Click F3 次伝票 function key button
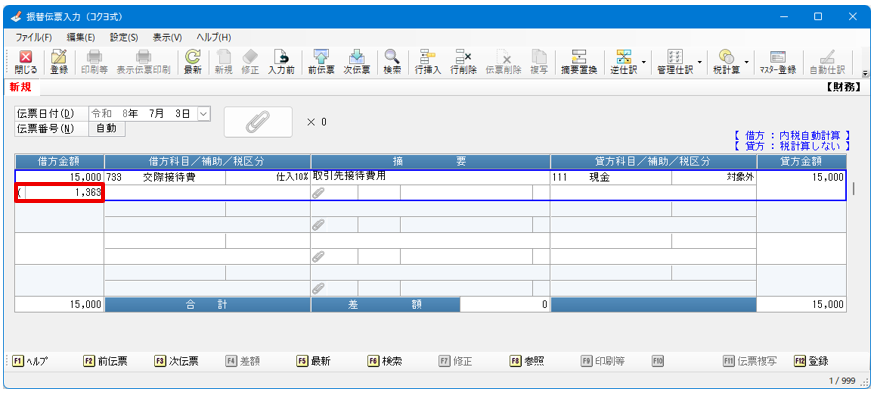The image size is (872, 393). (176, 361)
